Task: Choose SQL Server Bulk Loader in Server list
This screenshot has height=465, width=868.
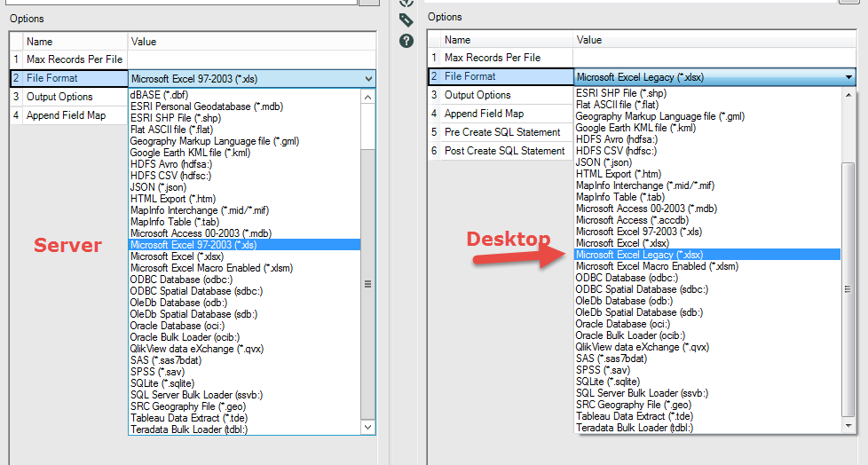Action: click(x=196, y=395)
